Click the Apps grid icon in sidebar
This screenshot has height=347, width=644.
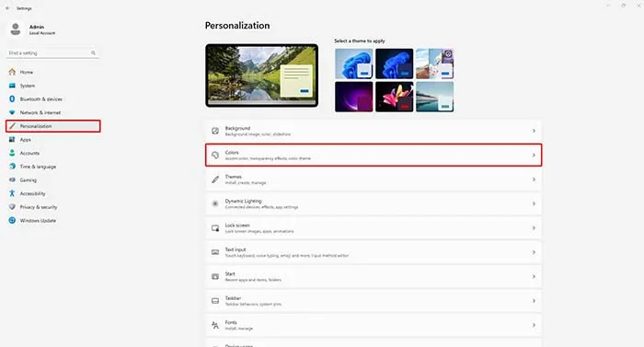[x=12, y=140]
